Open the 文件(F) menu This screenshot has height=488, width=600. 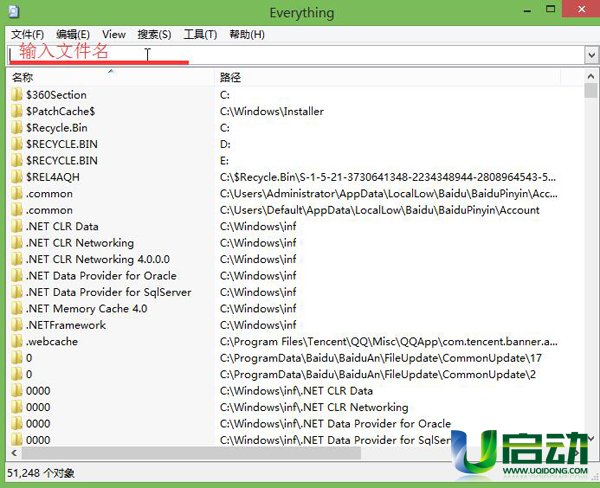coord(27,34)
